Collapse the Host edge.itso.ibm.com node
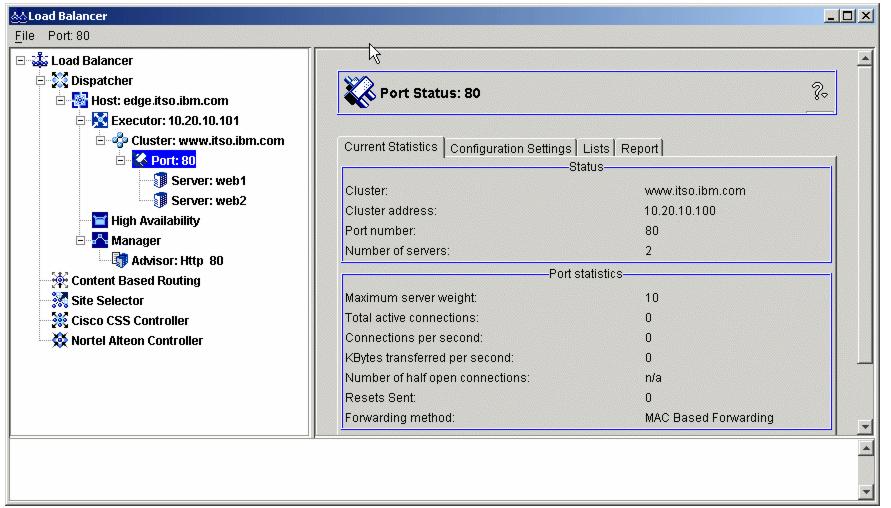The image size is (891, 508). tap(60, 101)
